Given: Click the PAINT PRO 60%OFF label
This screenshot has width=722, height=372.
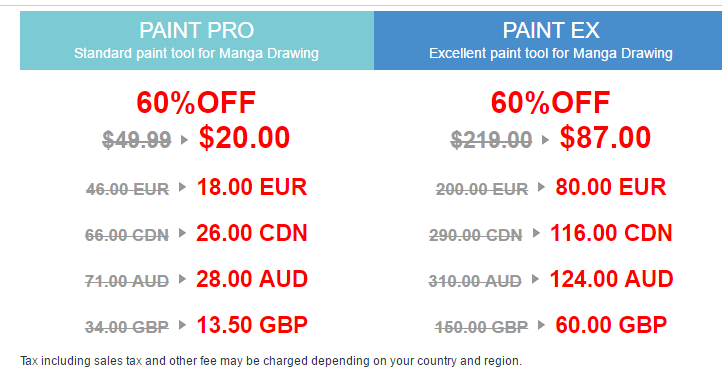Looking at the screenshot, I should [196, 103].
